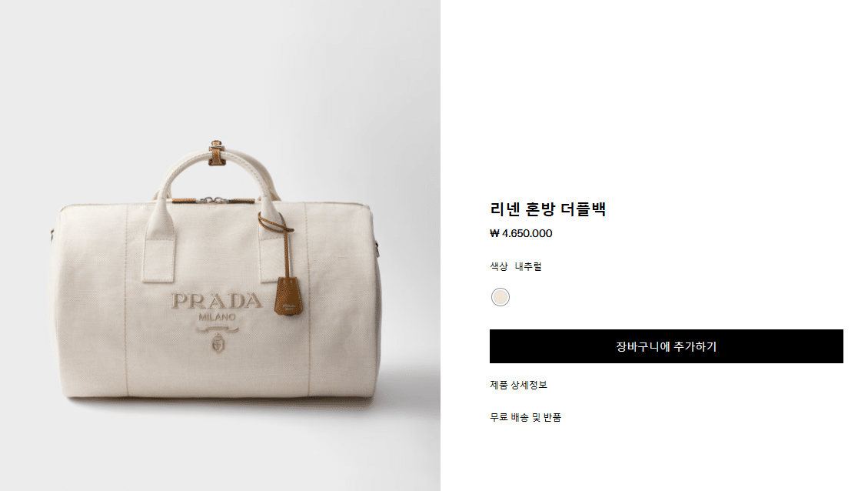Click the brown leather key tag charm
868x491 pixels.
[288, 296]
